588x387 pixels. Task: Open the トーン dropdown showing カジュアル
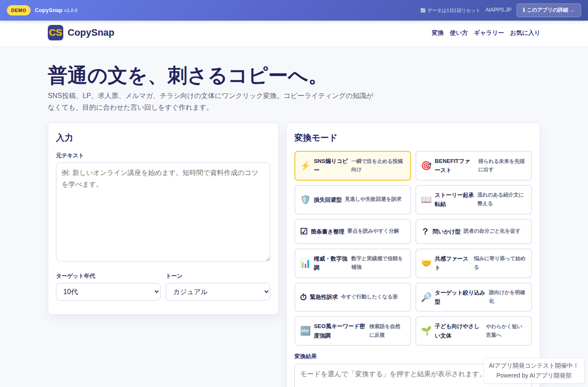coord(218,292)
